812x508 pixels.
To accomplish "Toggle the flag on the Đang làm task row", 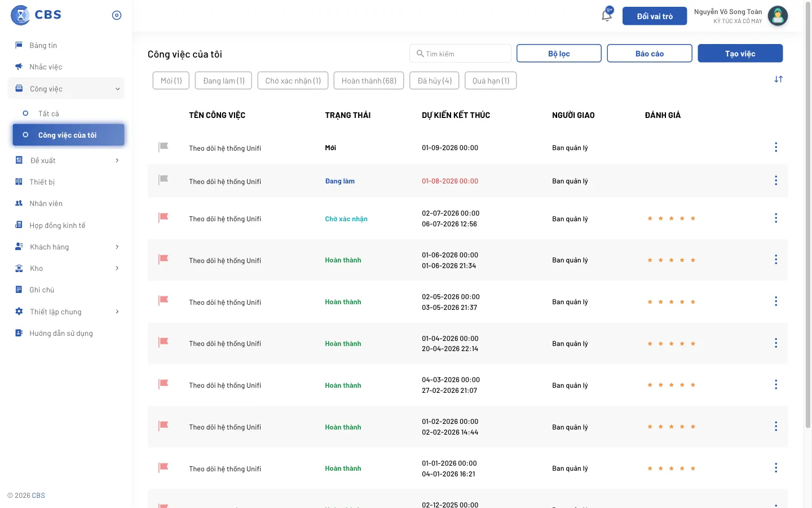I will (x=164, y=180).
